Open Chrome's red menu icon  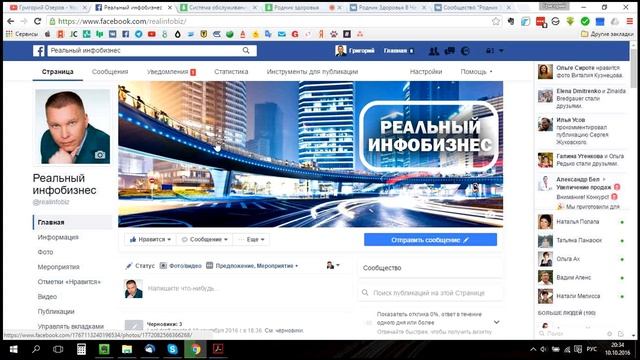631,21
